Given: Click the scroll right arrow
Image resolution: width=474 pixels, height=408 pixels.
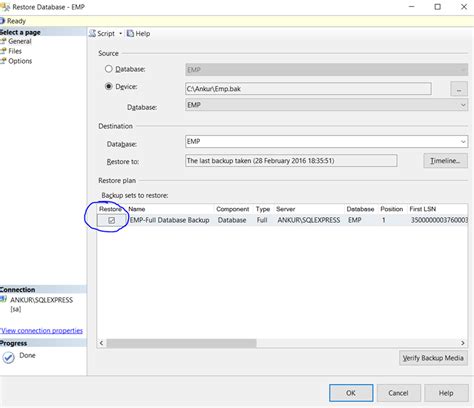Looking at the screenshot, I should click(463, 343).
